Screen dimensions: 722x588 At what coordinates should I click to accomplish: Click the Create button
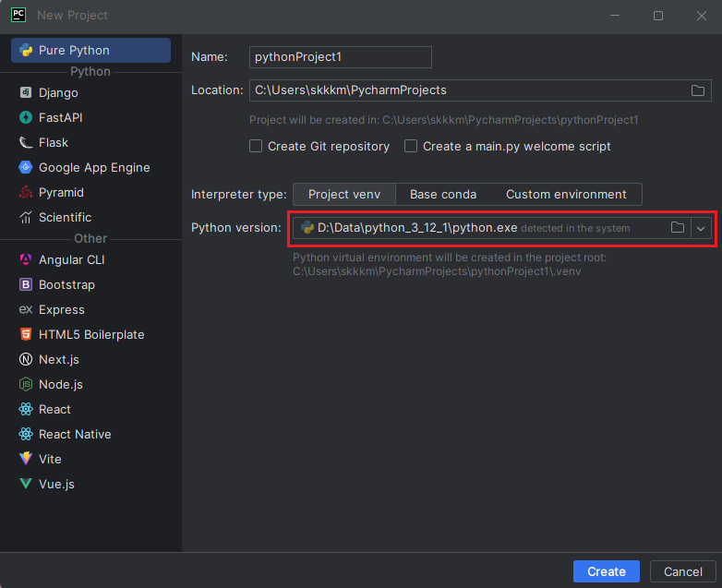click(x=607, y=571)
